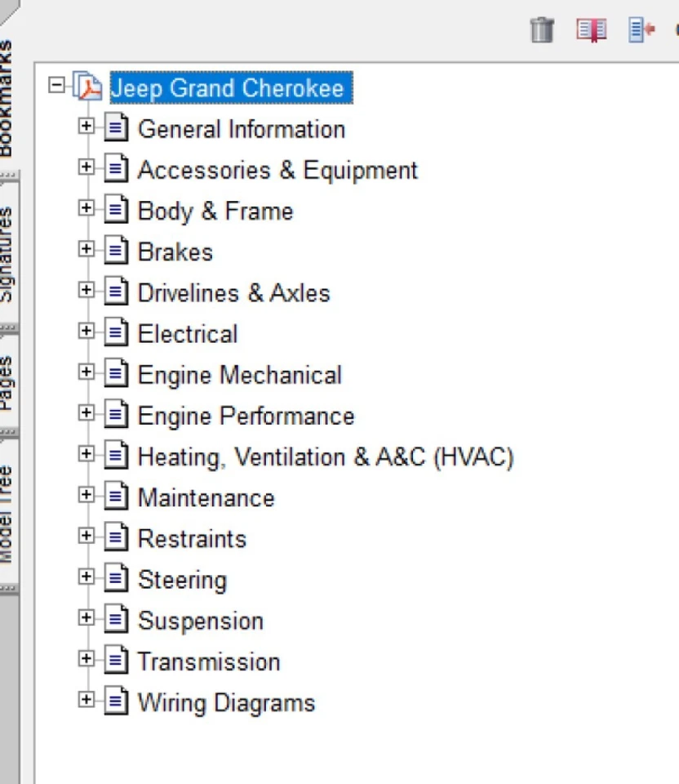679x784 pixels.
Task: Expand the General Information bookmark
Action: [x=87, y=125]
